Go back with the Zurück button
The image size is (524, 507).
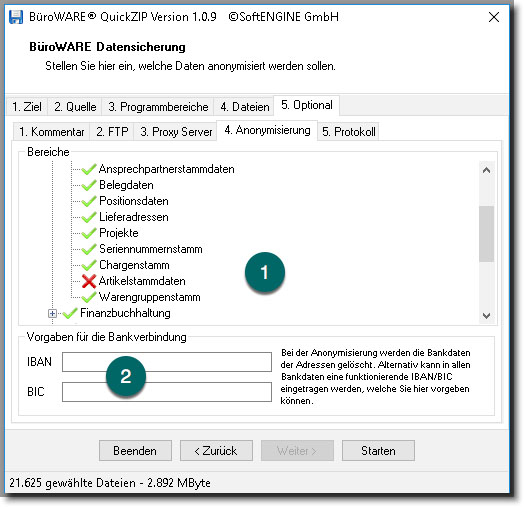(x=216, y=451)
